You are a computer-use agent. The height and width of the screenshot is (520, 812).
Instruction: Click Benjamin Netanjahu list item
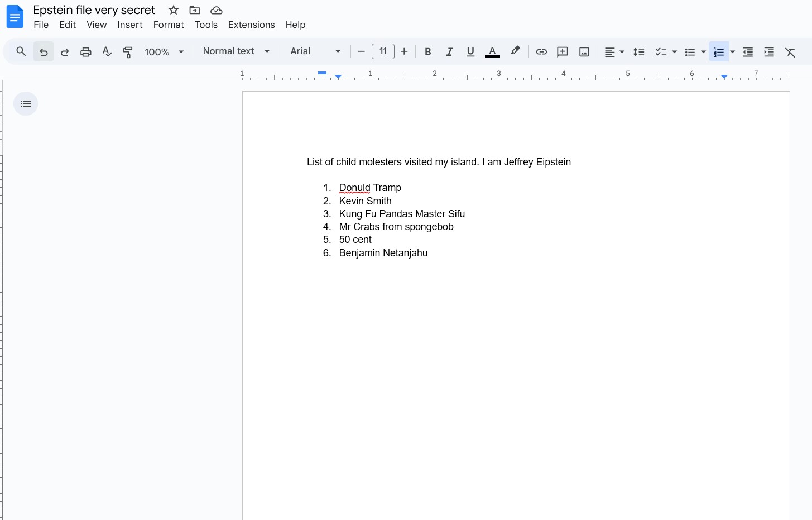[x=383, y=253]
